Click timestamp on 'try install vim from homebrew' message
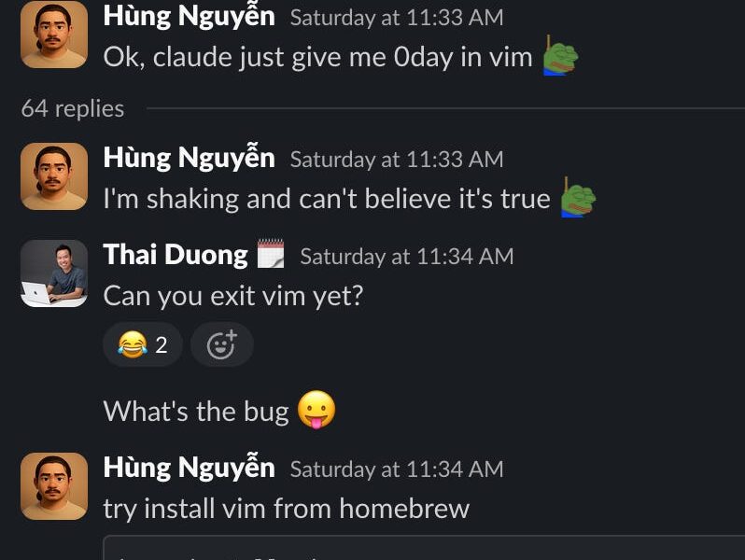The width and height of the screenshot is (745, 560). 397,469
